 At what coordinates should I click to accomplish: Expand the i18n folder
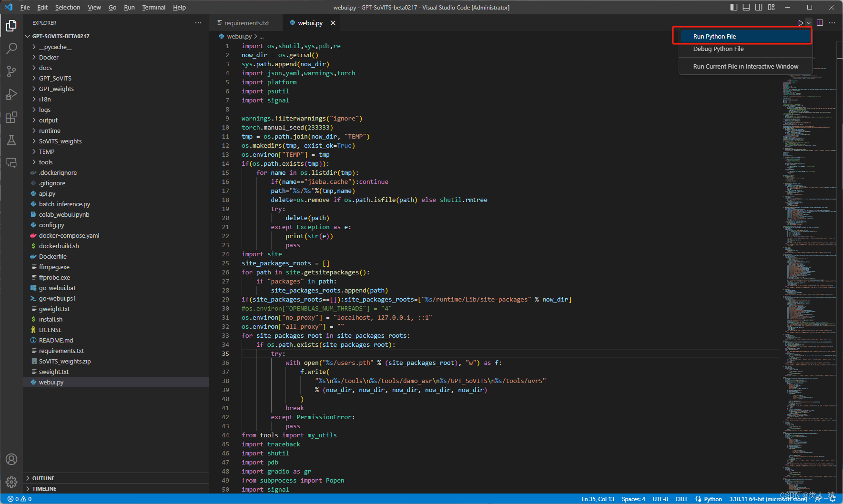pyautogui.click(x=117, y=99)
